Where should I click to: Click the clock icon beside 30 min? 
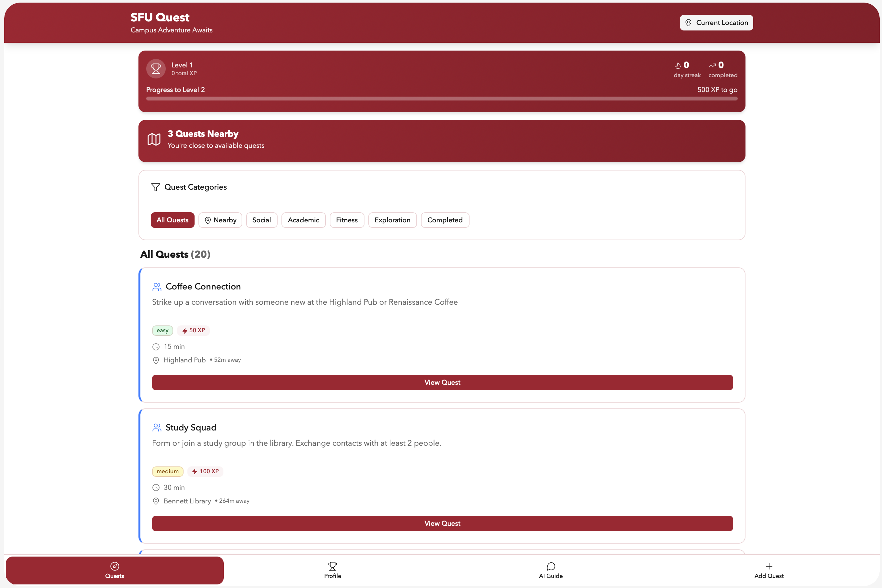coord(156,488)
